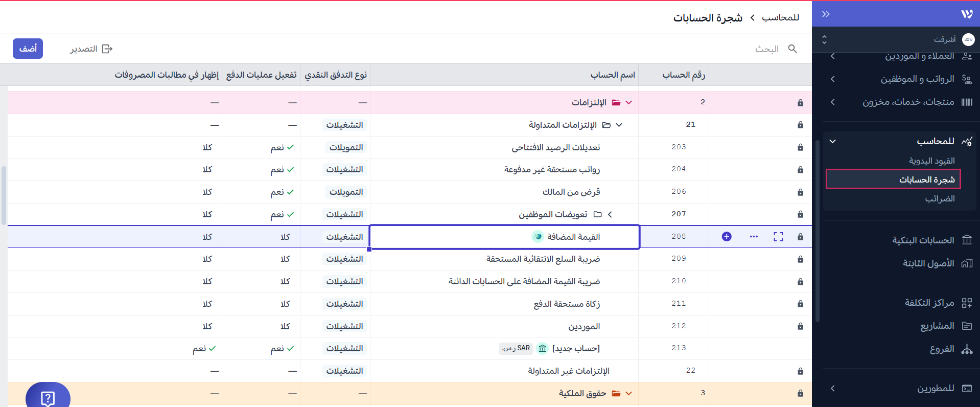Collapse the sidebar with double-arrow icon

826,14
